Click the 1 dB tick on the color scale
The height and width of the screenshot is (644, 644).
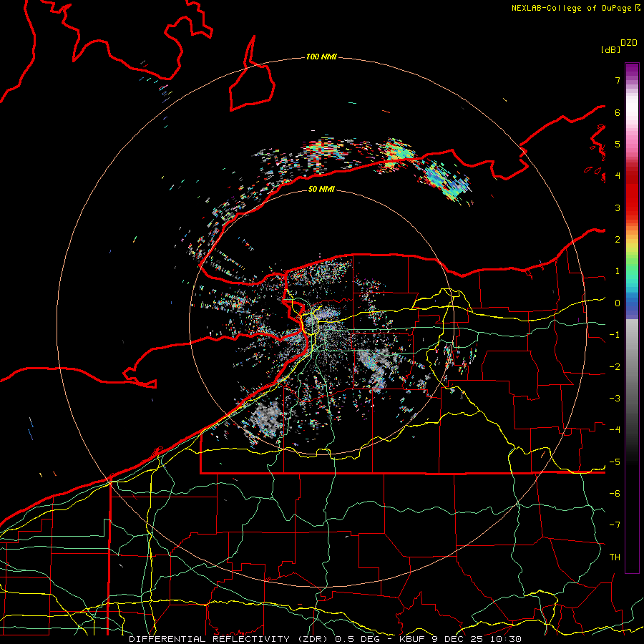(x=618, y=271)
